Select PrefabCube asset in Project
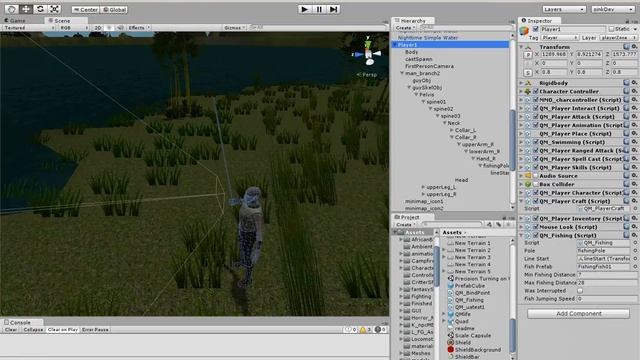 (469, 286)
